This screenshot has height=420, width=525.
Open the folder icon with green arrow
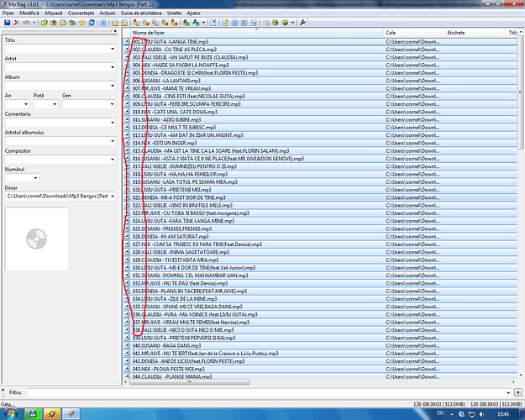click(44, 23)
